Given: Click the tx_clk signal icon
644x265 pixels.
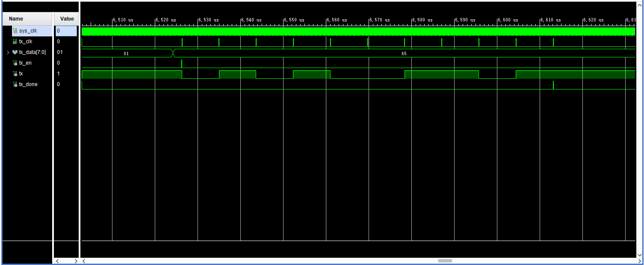Looking at the screenshot, I should pos(15,42).
